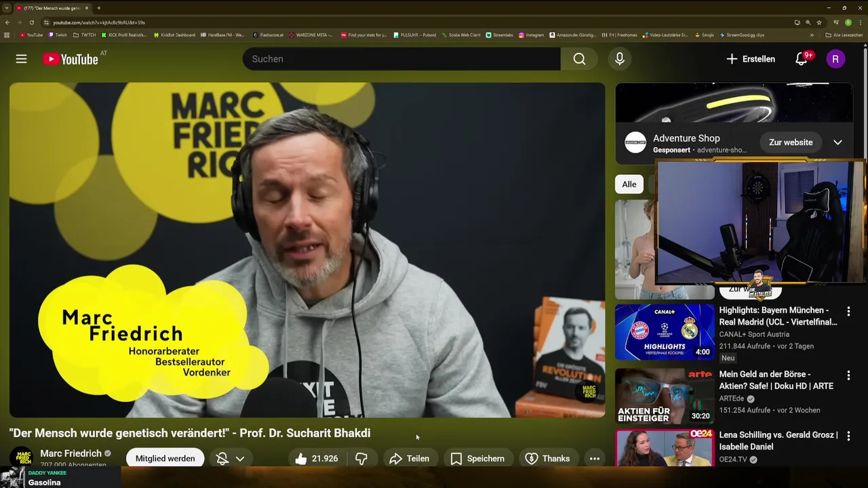This screenshot has width=868, height=488.
Task: Open the TWITCH bookmarks folder
Action: point(84,35)
